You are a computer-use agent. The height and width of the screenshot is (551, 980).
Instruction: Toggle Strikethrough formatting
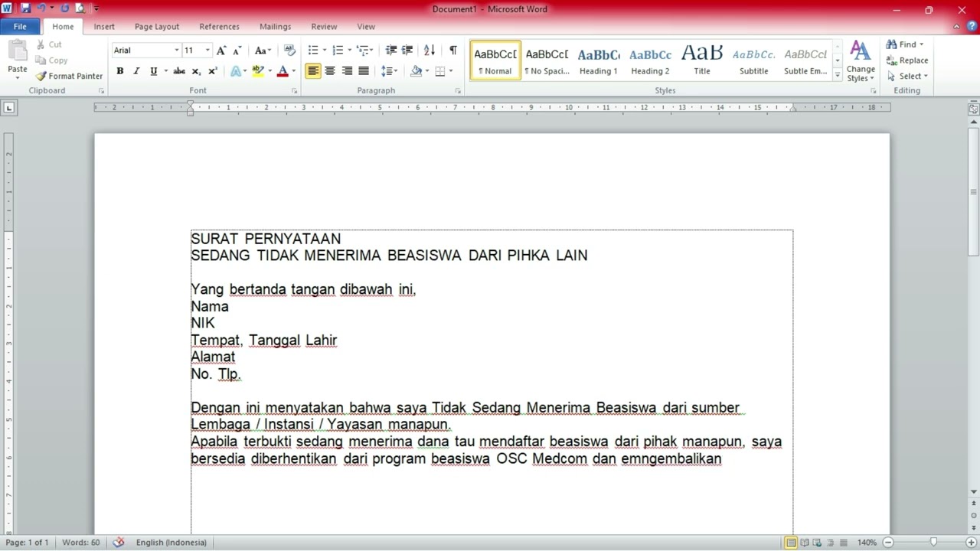click(179, 71)
